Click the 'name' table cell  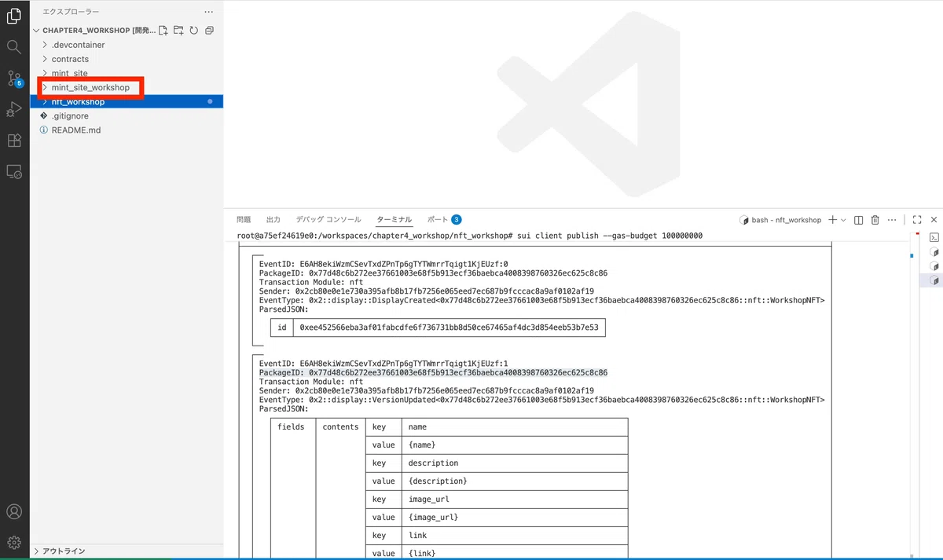(515, 426)
